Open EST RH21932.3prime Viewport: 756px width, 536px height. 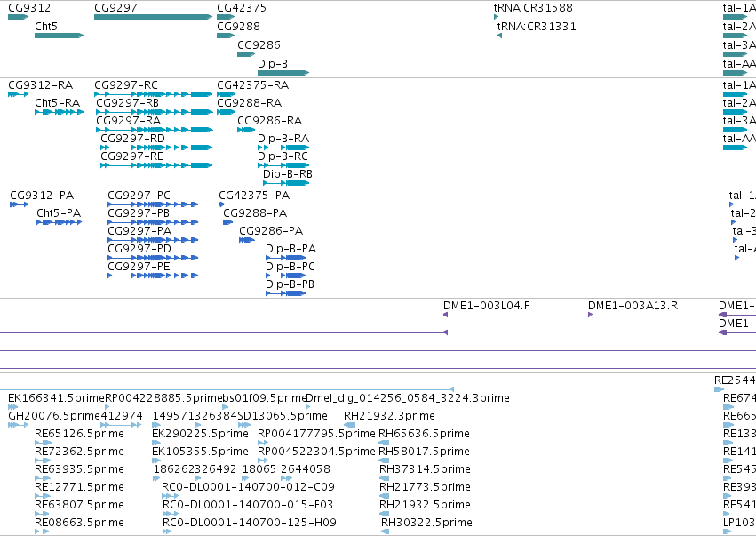pos(390,416)
